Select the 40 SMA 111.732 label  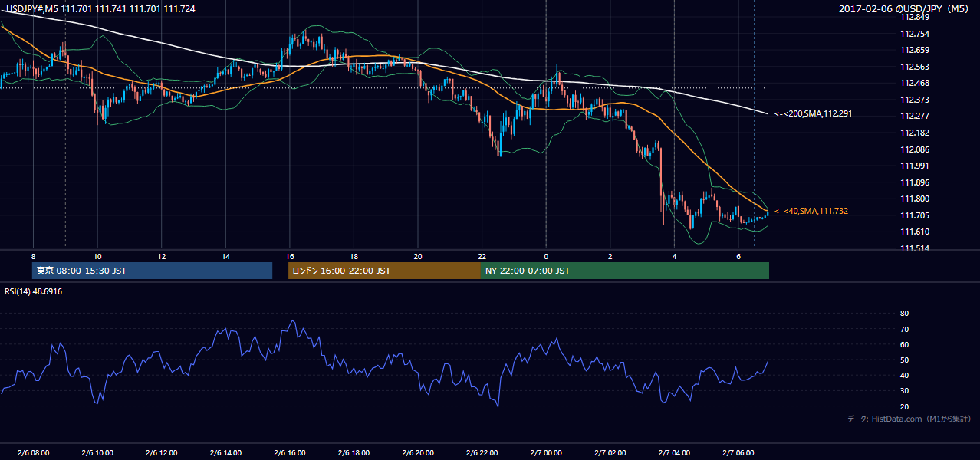click(811, 211)
